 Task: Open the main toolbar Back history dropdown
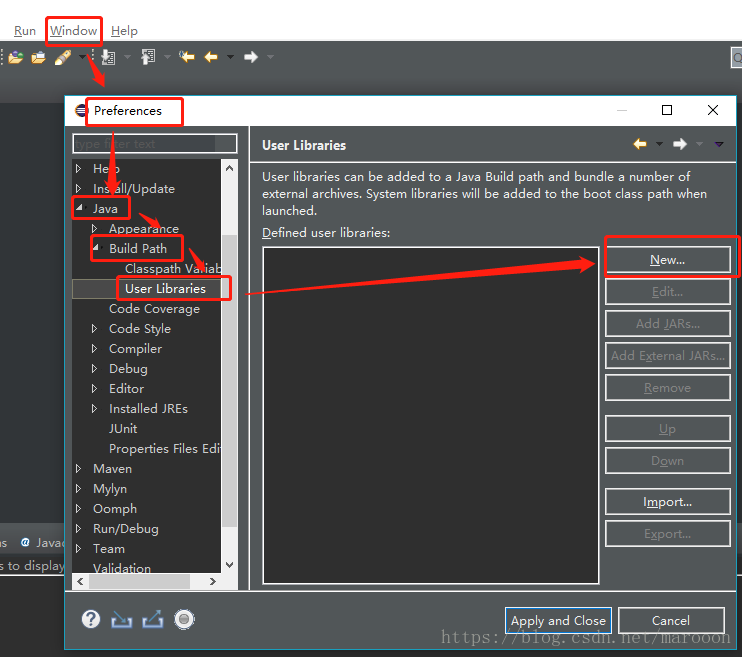[230, 57]
